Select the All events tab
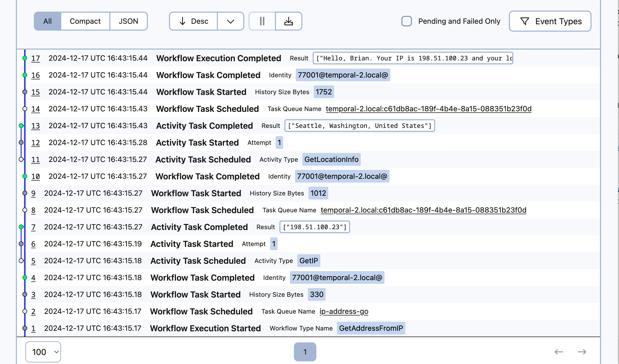The image size is (619, 364). click(48, 21)
